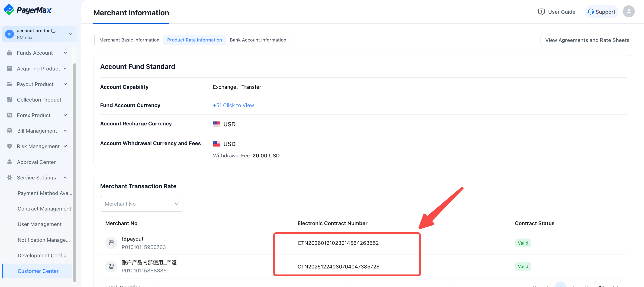Click the 'Account Fund Standard' heading

point(138,67)
